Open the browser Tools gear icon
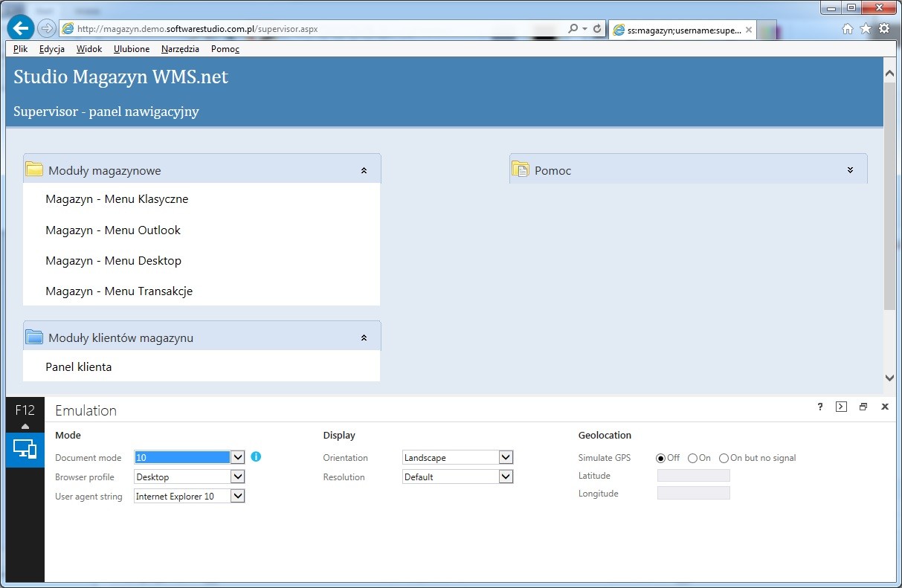This screenshot has width=902, height=588. pyautogui.click(x=883, y=29)
